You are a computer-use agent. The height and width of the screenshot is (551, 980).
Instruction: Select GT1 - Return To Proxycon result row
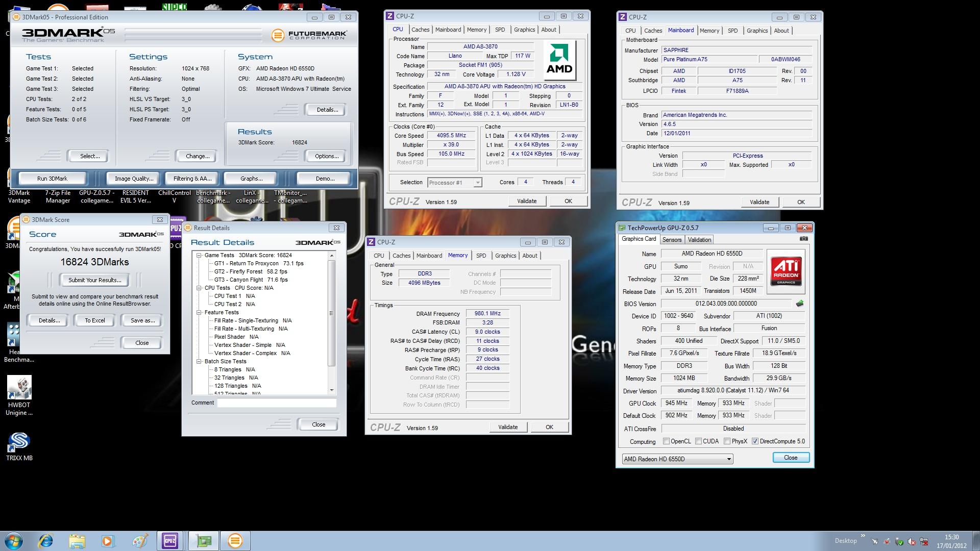259,263
